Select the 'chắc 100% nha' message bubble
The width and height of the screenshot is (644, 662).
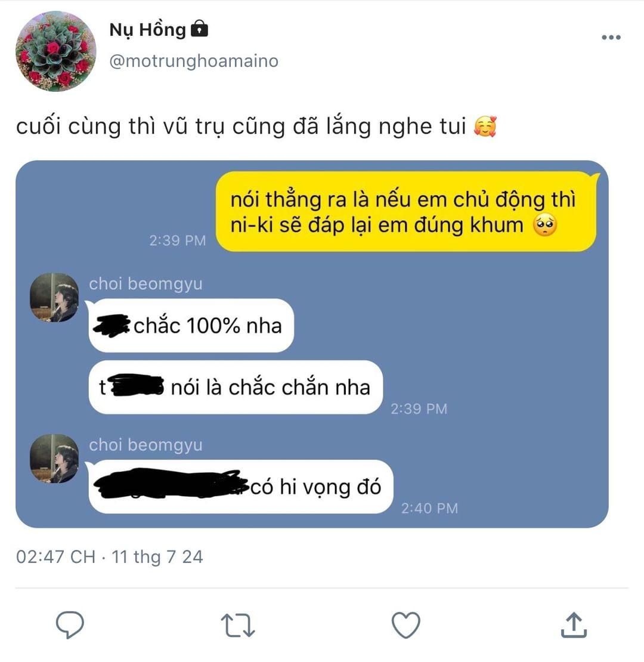[191, 326]
